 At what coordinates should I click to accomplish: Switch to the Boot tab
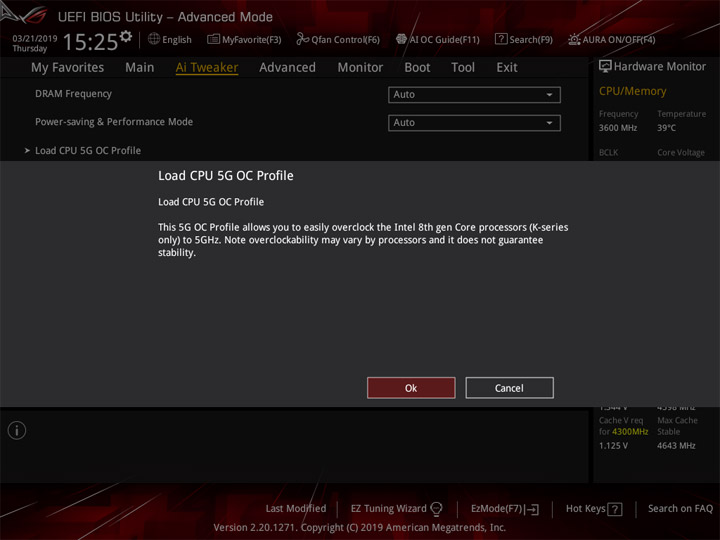[x=417, y=68]
